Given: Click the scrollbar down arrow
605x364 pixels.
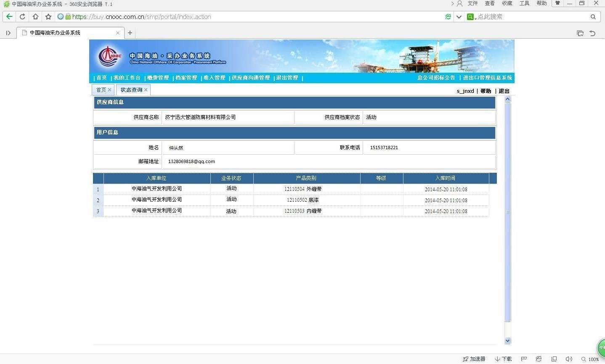Looking at the screenshot, I should pos(507,341).
